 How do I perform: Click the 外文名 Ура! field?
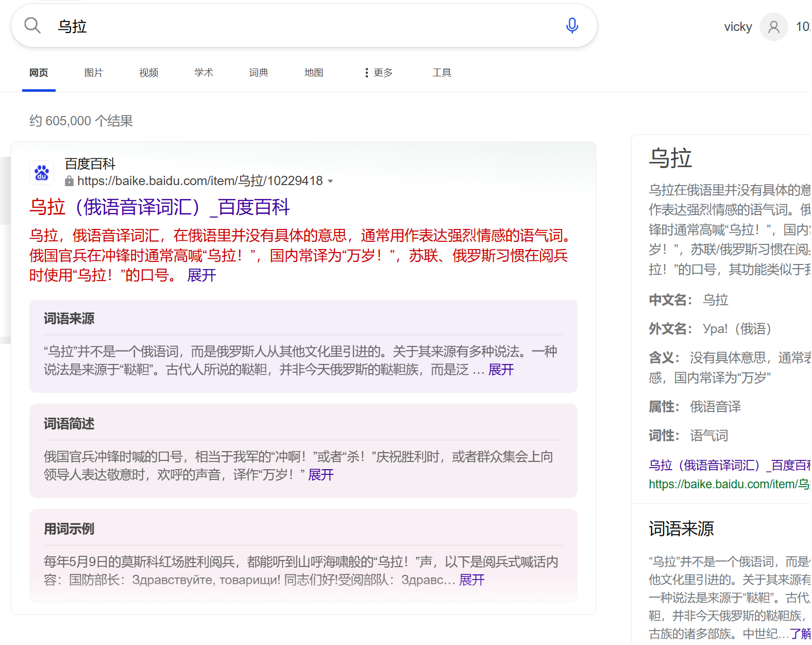point(710,328)
